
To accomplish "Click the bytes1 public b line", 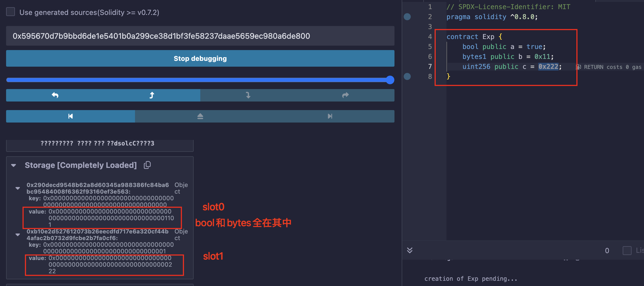I will coord(508,56).
